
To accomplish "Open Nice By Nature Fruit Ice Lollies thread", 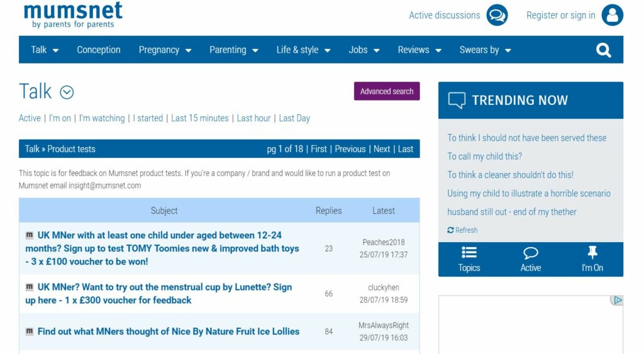I will (169, 331).
